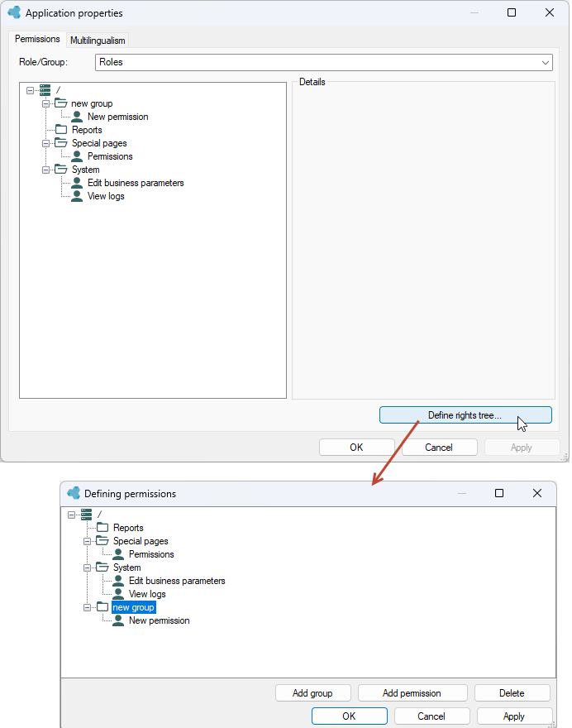Collapse 'new group' node in Defining permissions tree
The image size is (572, 728).
88,607
